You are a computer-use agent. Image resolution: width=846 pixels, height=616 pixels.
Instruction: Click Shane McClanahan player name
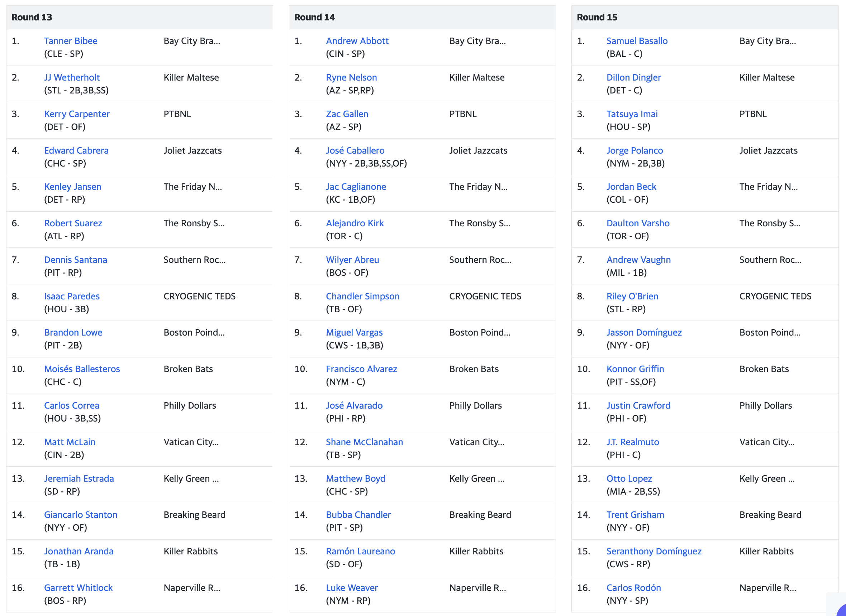click(x=364, y=442)
